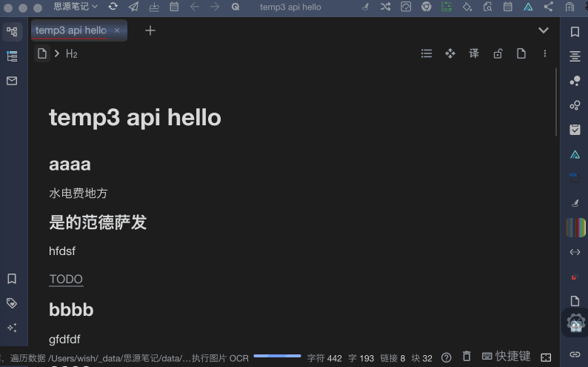Image resolution: width=588 pixels, height=367 pixels.
Task: Click the four-arrow focus icon
Action: (450, 53)
